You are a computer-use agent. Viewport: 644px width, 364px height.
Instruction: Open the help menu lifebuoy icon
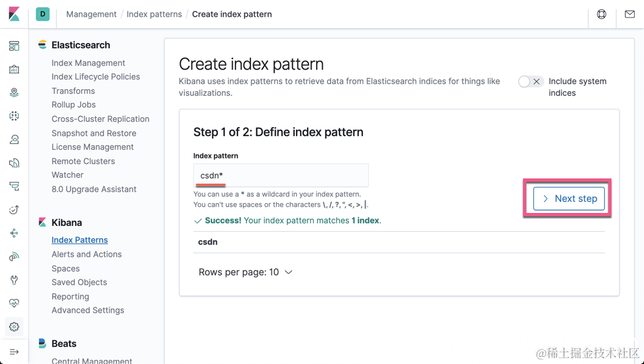[601, 14]
